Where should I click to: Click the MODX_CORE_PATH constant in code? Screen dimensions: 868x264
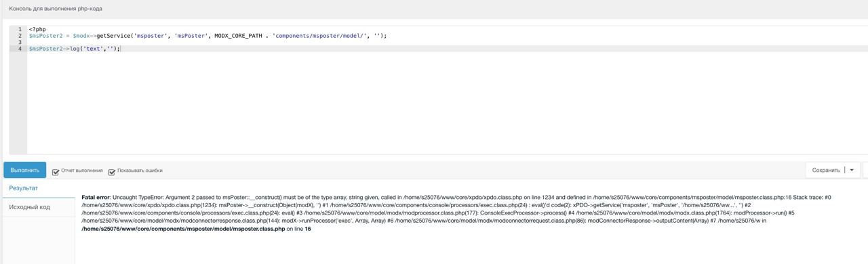239,36
